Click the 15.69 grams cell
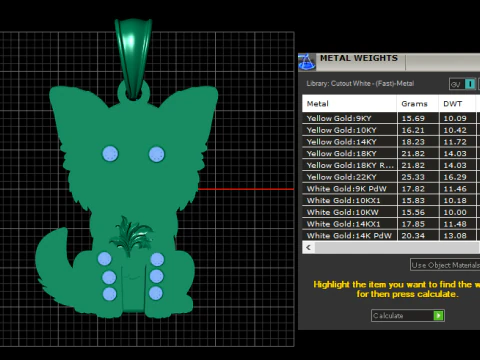The width and height of the screenshot is (480, 360). 418,118
